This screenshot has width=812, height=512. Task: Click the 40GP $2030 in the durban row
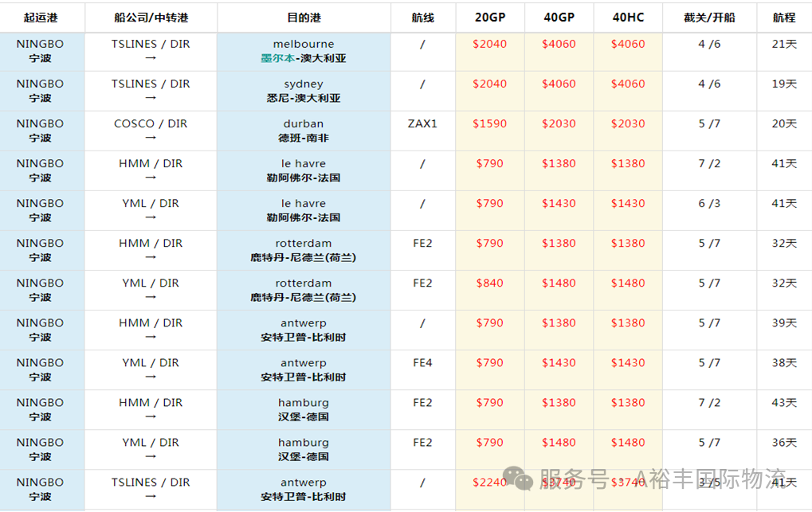pos(559,123)
